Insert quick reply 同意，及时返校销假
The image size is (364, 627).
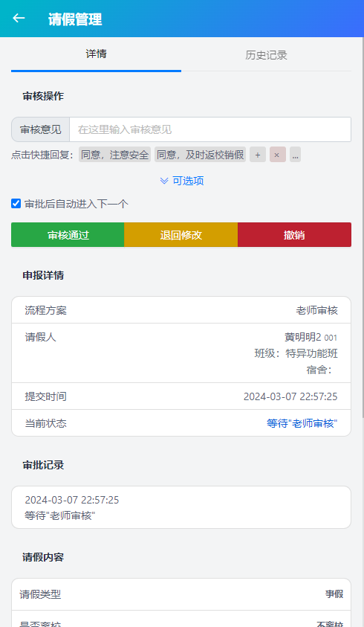(200, 155)
